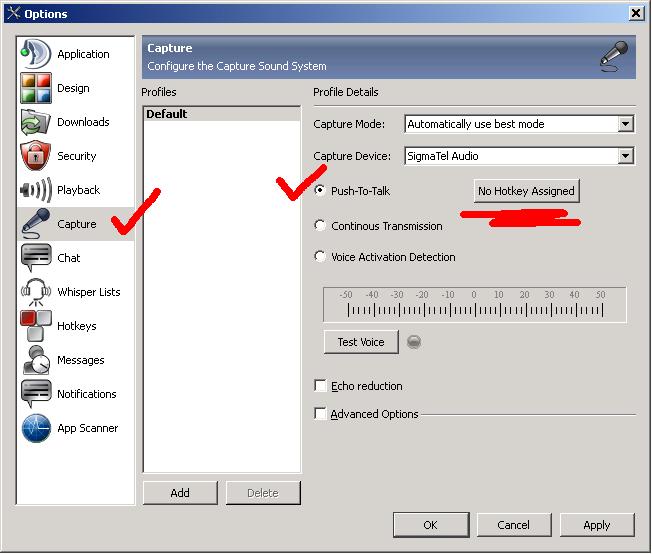Toggle the Advanced Options checkbox
The width and height of the screenshot is (652, 554).
(320, 414)
